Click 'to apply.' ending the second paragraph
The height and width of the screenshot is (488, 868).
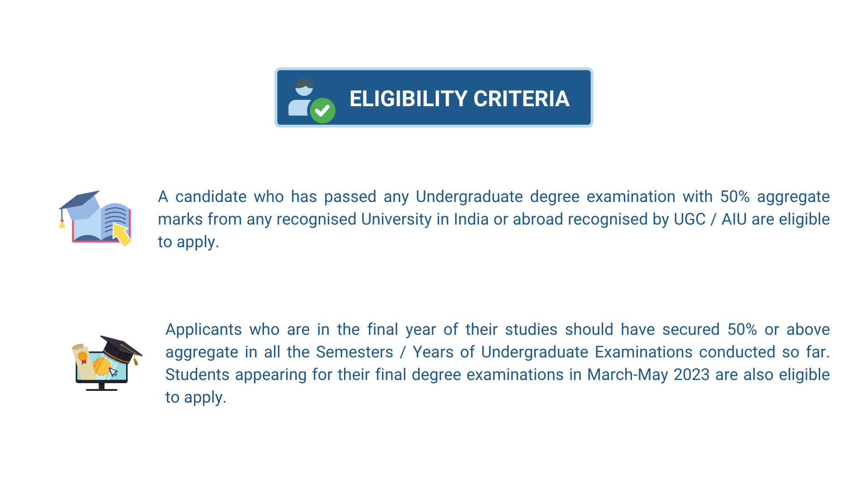pos(196,398)
